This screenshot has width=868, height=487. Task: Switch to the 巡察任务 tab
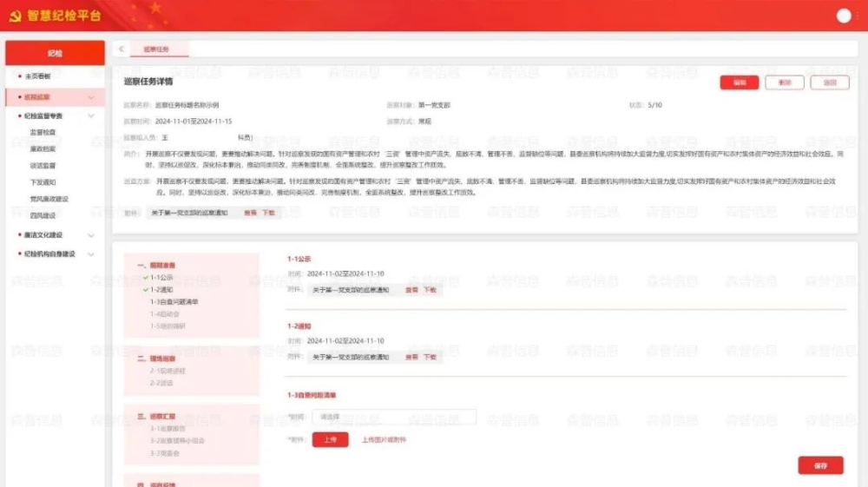click(157, 49)
